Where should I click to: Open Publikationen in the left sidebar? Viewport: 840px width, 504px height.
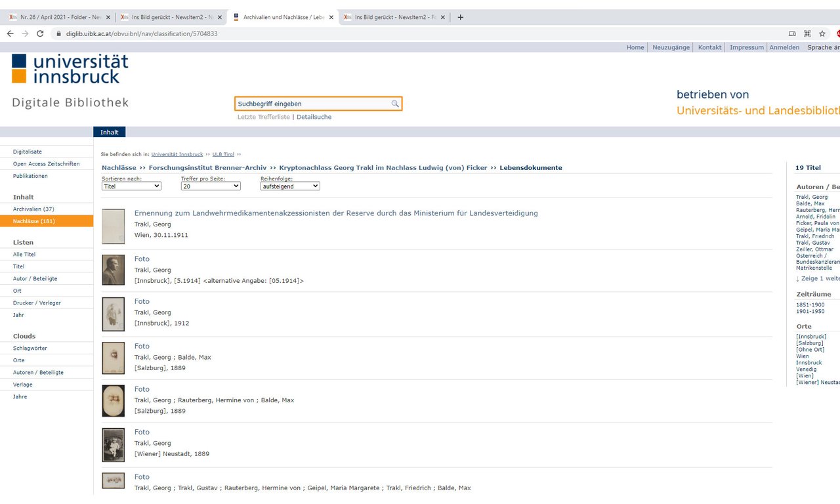tap(30, 176)
